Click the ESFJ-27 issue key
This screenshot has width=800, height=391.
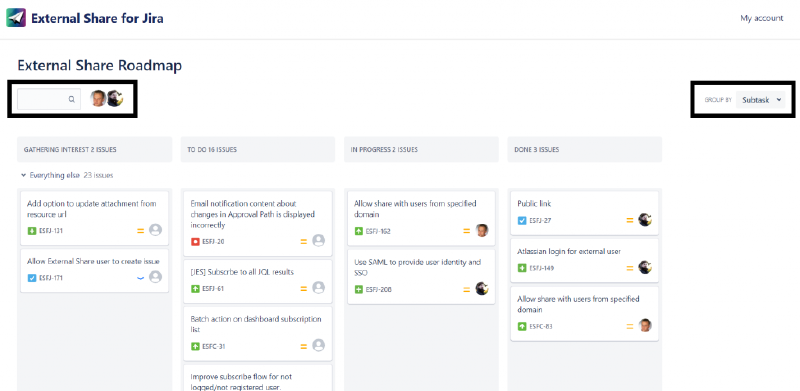(x=540, y=221)
